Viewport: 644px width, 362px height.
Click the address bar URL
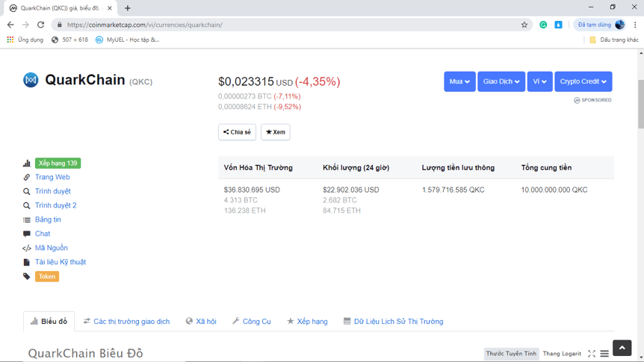tap(145, 25)
